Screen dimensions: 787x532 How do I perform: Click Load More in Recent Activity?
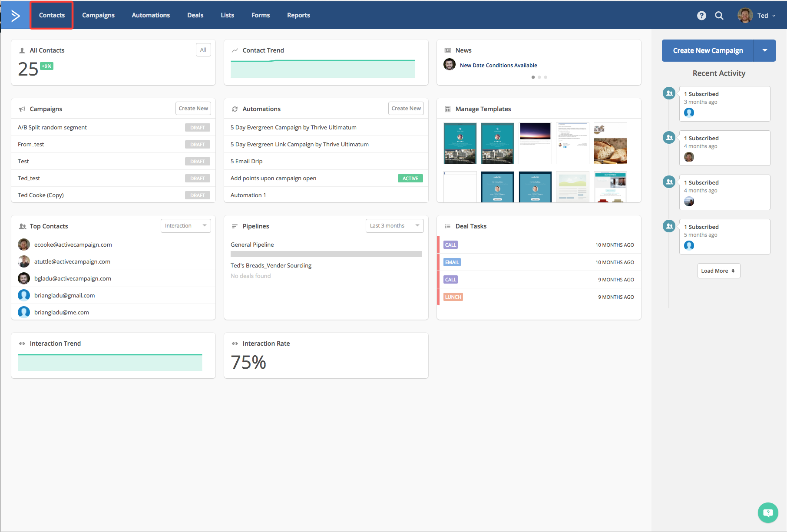pyautogui.click(x=718, y=271)
